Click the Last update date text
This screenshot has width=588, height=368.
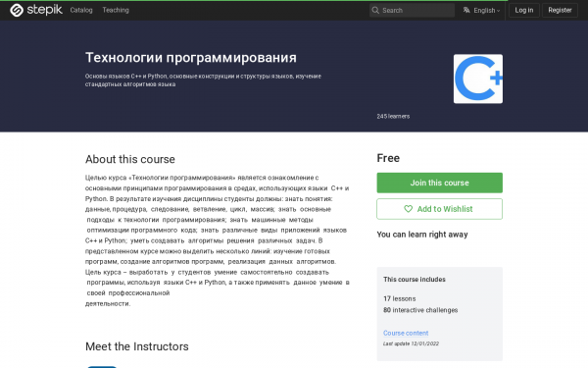[411, 343]
